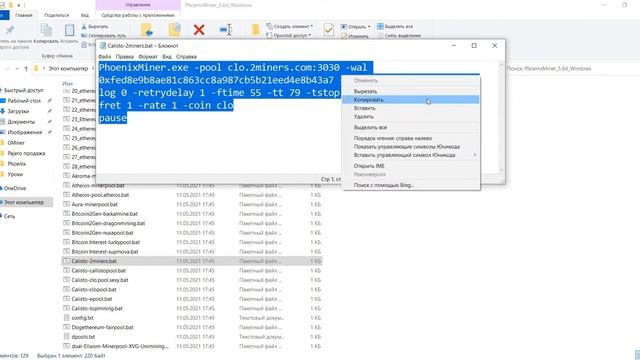Select file config.txt
This screenshot has height=360, width=640.
pos(82,318)
